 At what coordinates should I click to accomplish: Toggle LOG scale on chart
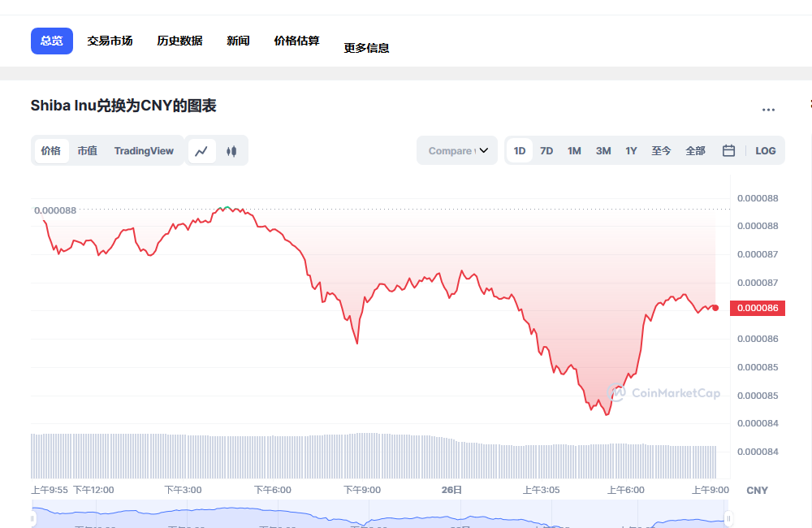coord(766,151)
